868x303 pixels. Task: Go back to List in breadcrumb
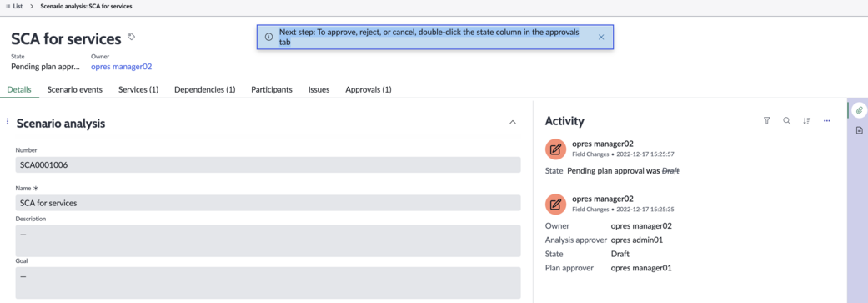pyautogui.click(x=18, y=6)
